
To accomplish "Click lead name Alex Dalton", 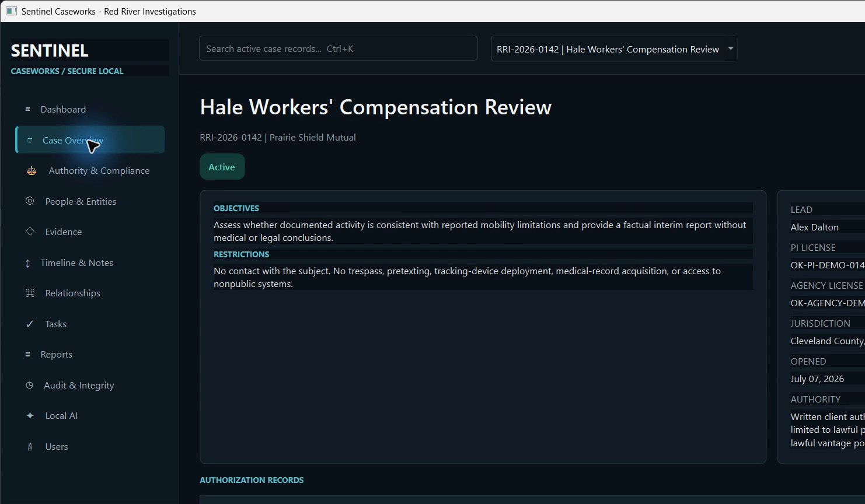I will point(814,227).
